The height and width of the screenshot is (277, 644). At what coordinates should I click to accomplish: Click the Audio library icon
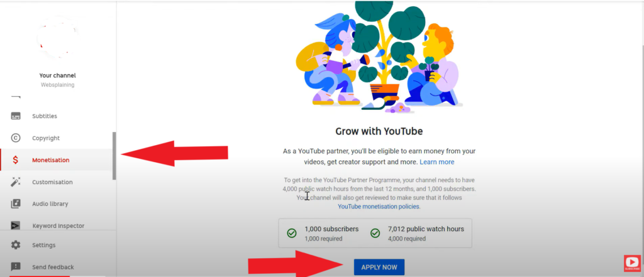(x=16, y=204)
